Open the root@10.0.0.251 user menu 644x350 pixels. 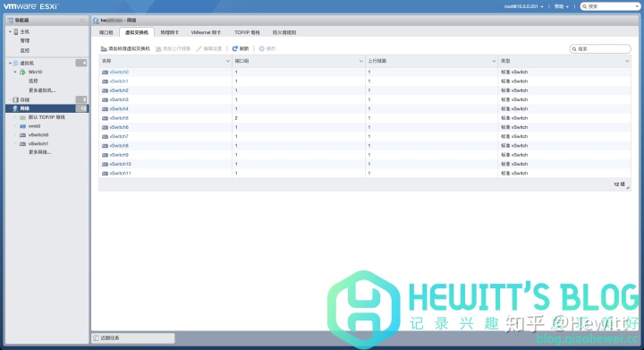coord(523,6)
